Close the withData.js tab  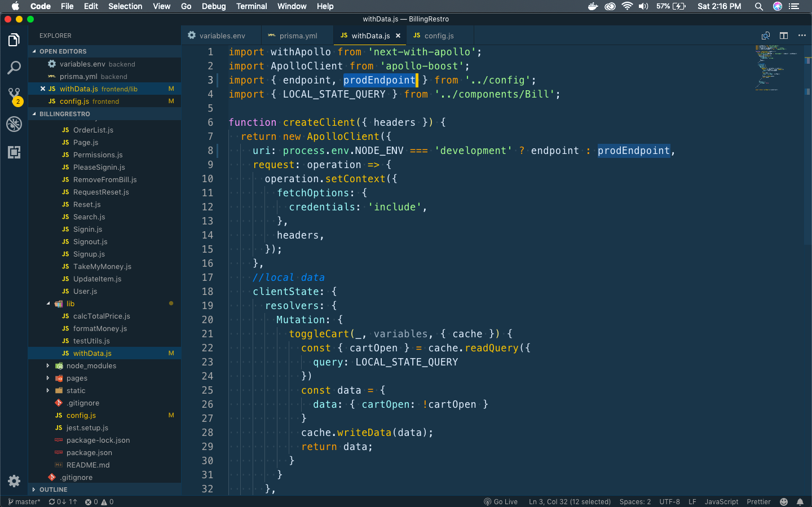pos(398,36)
